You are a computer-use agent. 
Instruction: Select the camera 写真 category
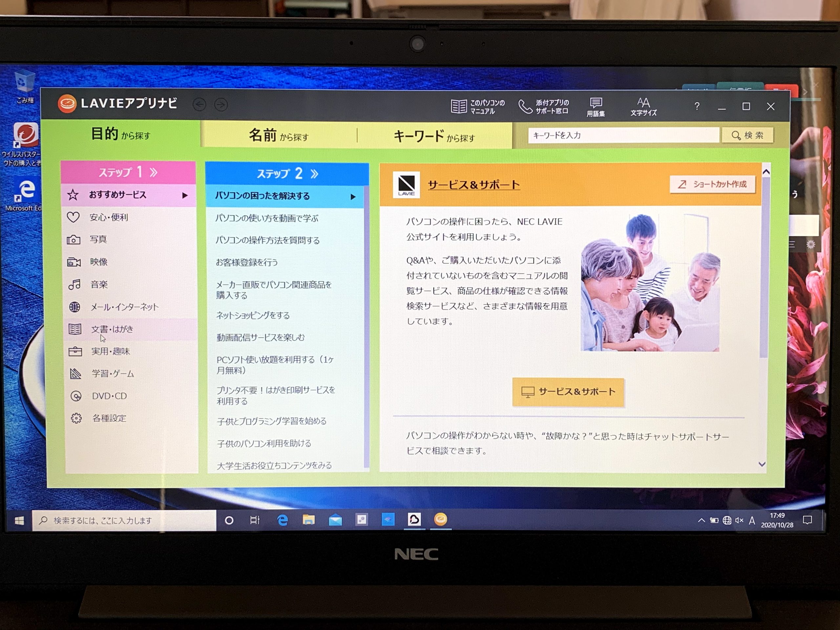click(129, 239)
